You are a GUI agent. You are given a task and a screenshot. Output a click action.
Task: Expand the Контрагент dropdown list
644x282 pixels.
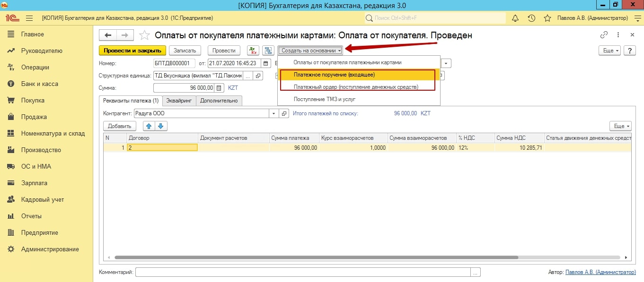[274, 113]
